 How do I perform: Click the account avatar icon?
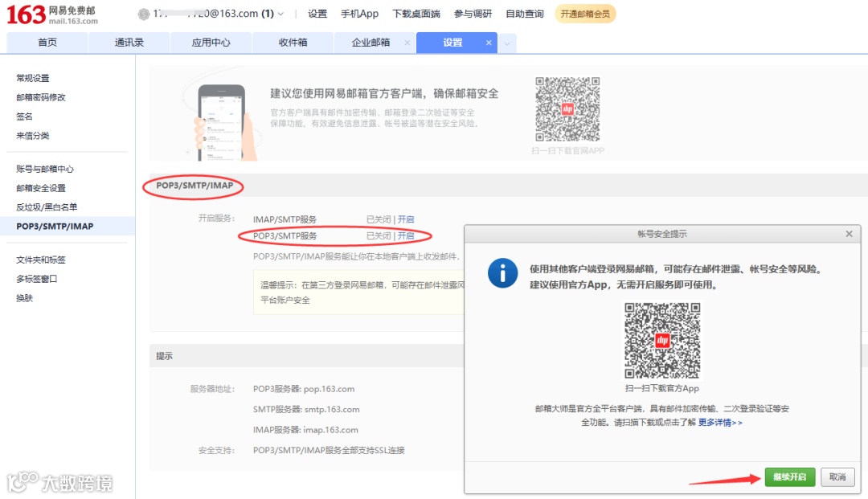[144, 14]
